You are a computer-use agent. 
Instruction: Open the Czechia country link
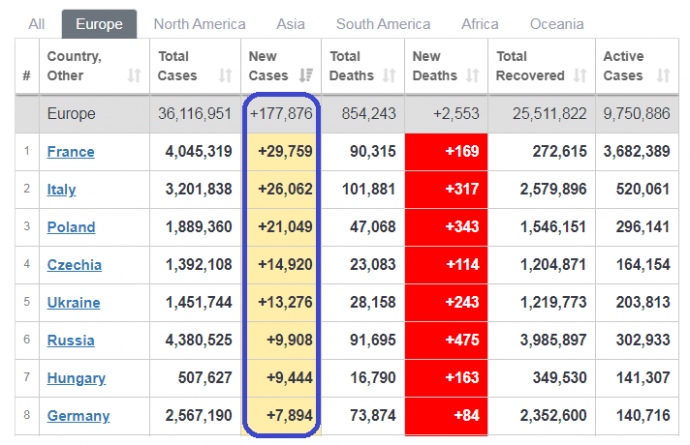tap(74, 265)
